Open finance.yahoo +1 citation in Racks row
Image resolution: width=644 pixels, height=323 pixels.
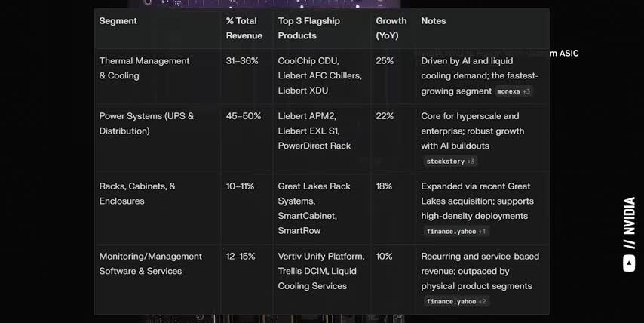tap(456, 232)
